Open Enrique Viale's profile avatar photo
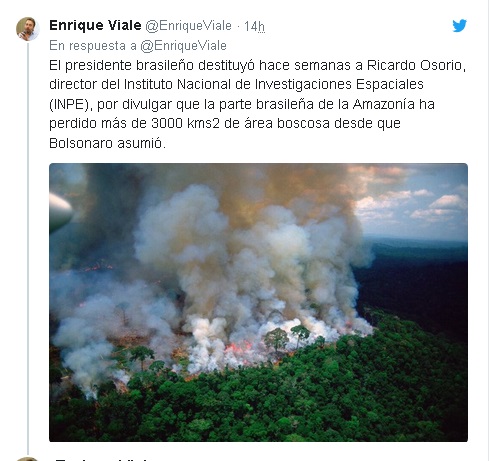Viewport: 493px width, 461px height. click(x=28, y=29)
